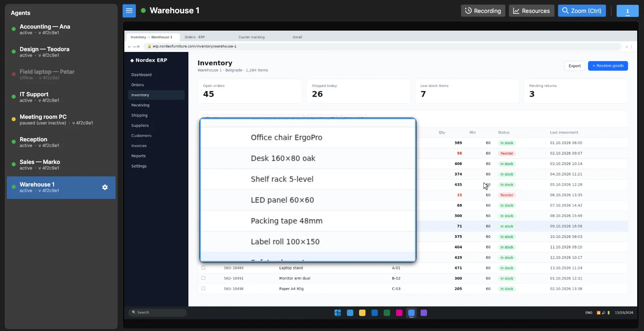
Task: Select the Sales — Marko agent
Action: tap(61, 165)
